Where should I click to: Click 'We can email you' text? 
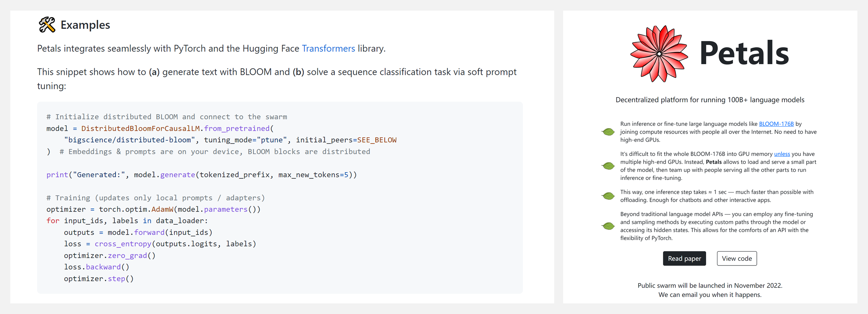coord(710,295)
